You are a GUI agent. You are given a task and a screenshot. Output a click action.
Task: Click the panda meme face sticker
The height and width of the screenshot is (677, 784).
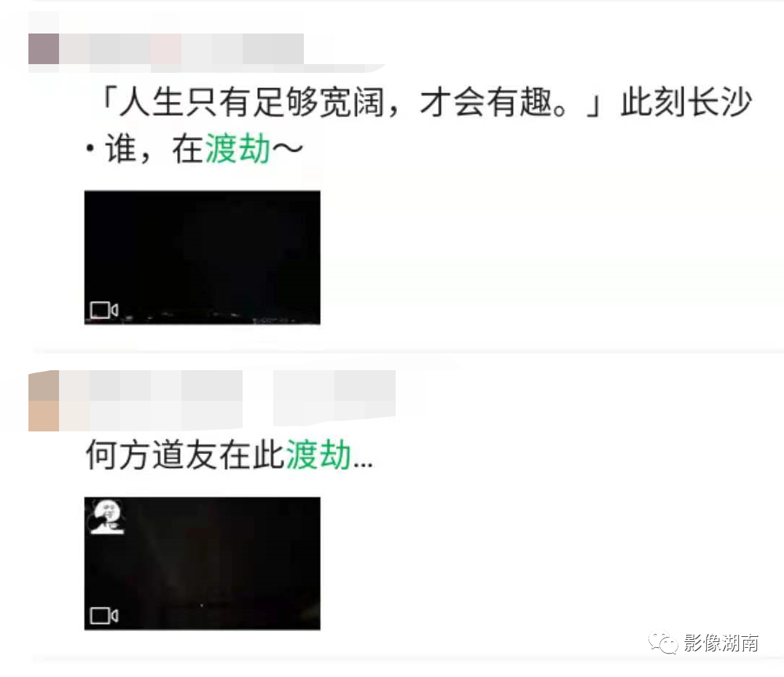[107, 517]
